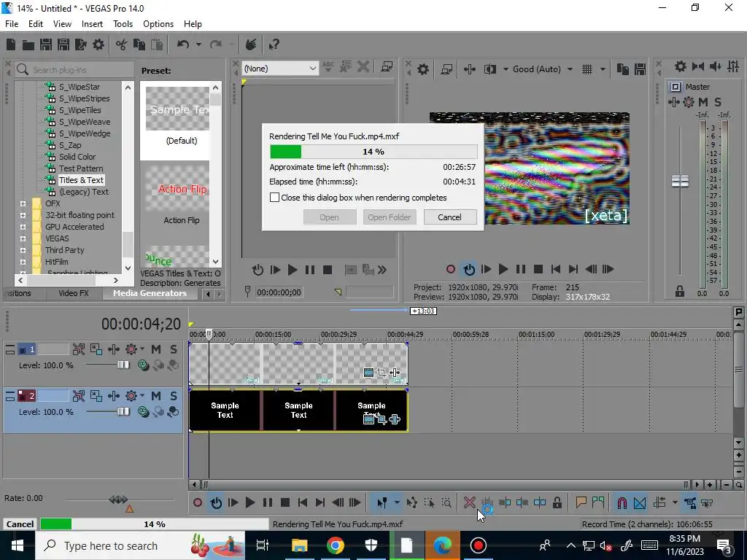Click Play in the timeline transport bar
This screenshot has height=560, width=747.
[x=249, y=502]
